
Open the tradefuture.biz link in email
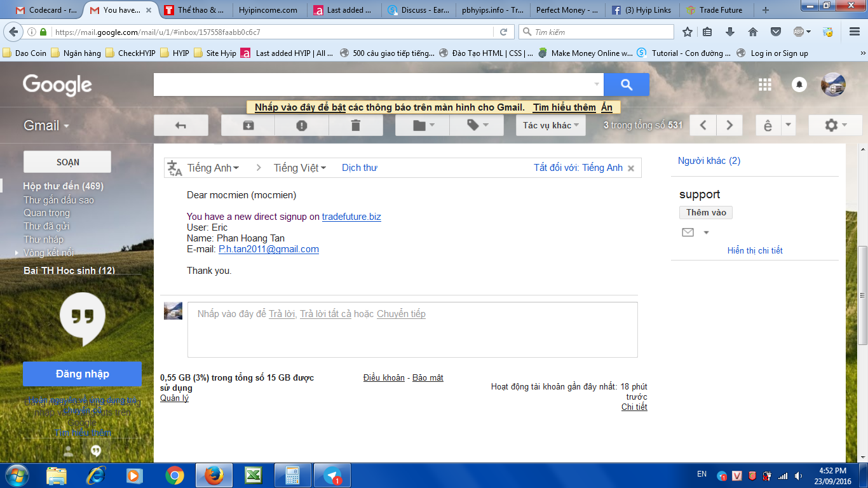(351, 217)
